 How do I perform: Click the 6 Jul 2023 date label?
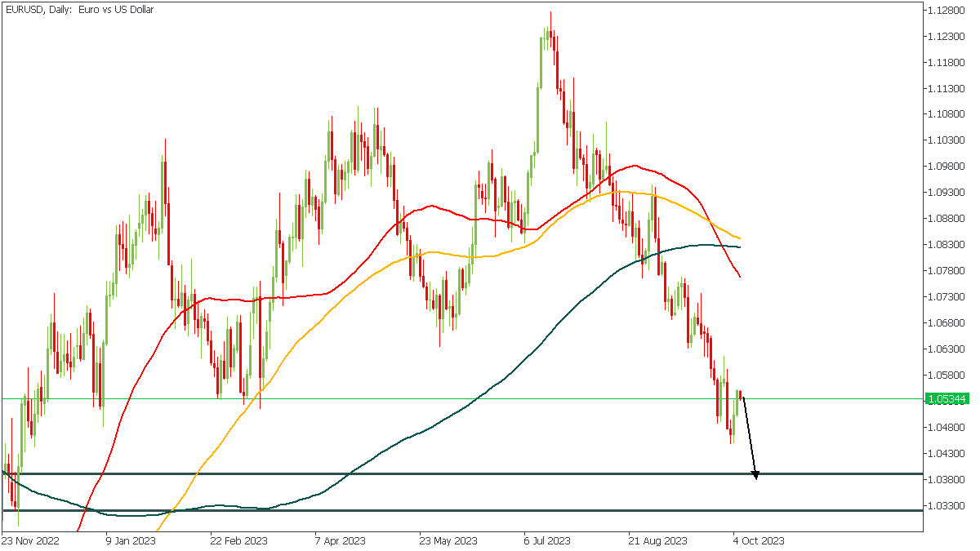point(546,540)
